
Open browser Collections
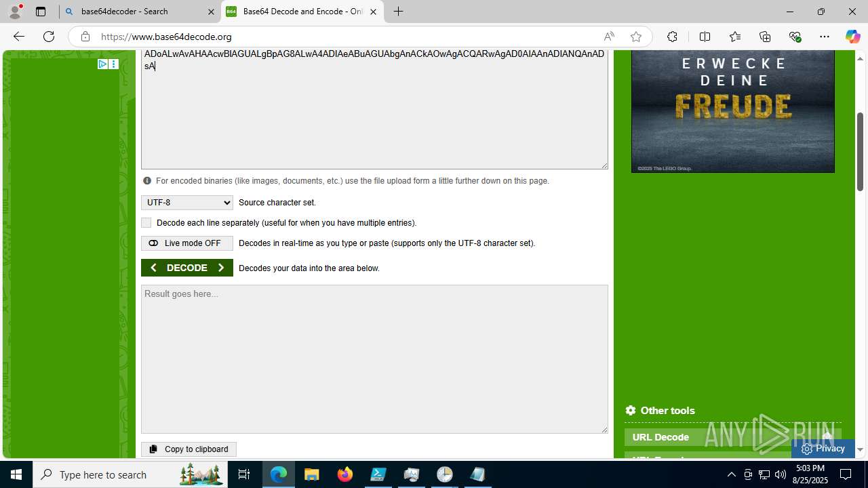pos(765,37)
